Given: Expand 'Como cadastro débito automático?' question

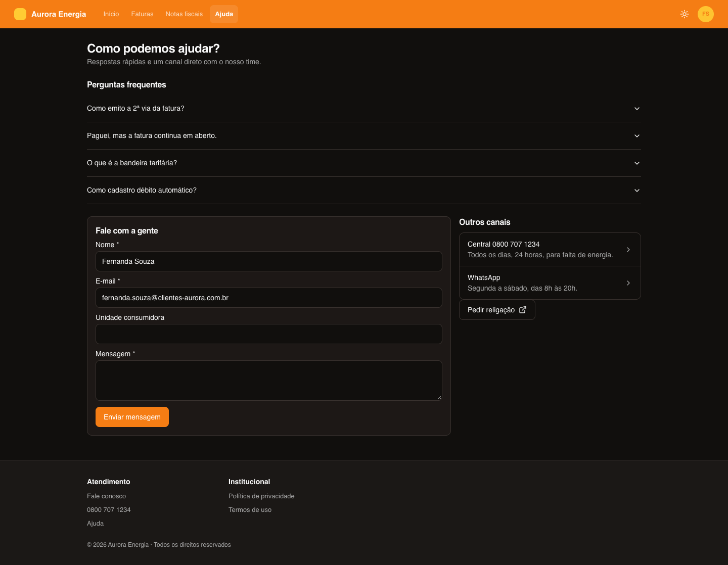Looking at the screenshot, I should (x=364, y=191).
